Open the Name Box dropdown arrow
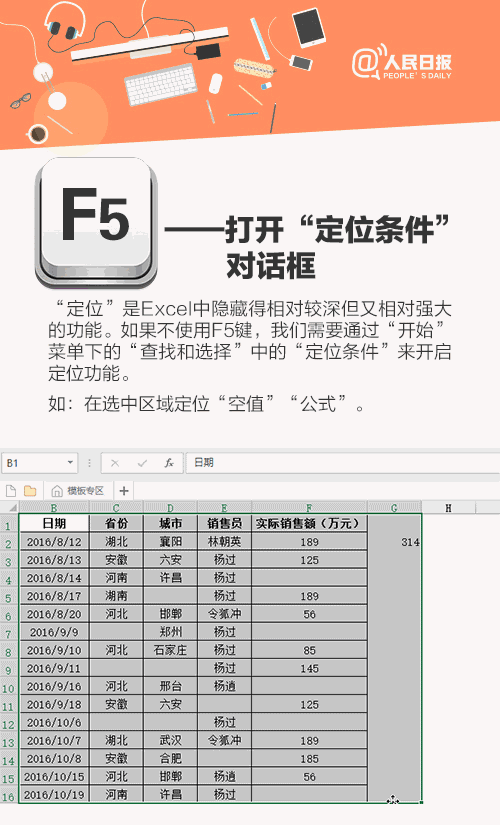500x825 pixels. pyautogui.click(x=70, y=462)
